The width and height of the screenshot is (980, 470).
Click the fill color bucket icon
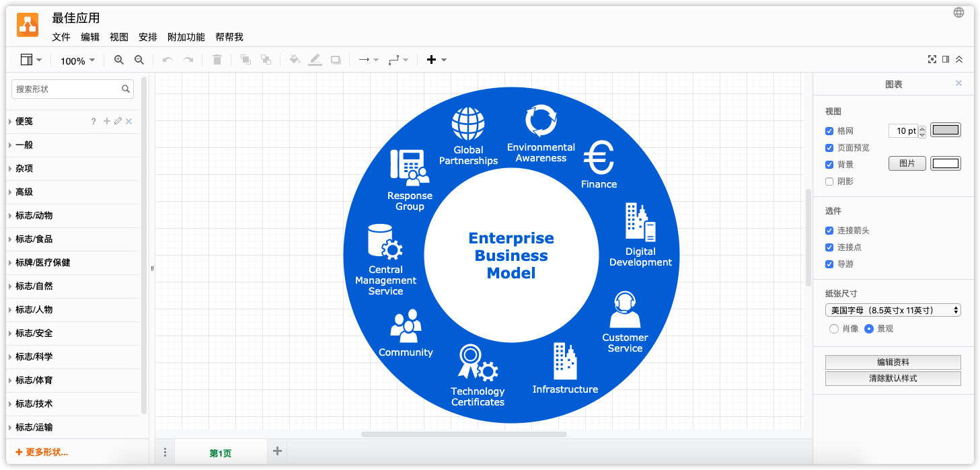[x=294, y=60]
